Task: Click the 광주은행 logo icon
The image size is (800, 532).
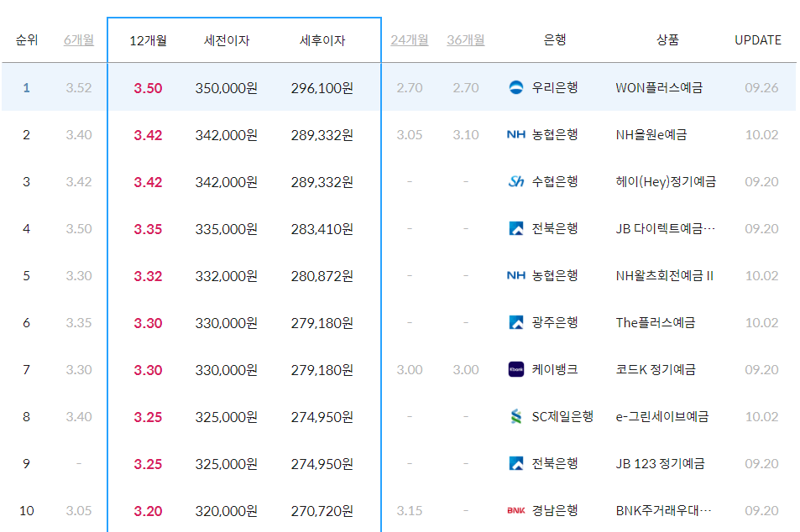Action: point(515,322)
